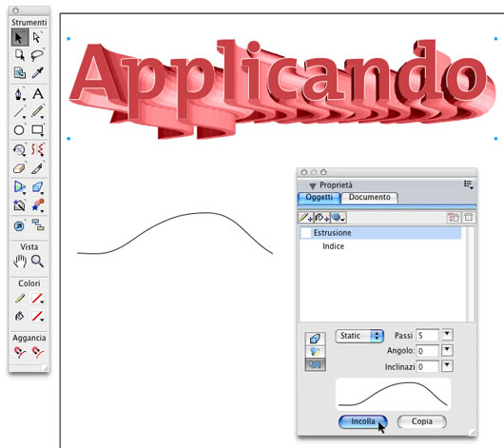Select the Estrusione row

click(380, 233)
